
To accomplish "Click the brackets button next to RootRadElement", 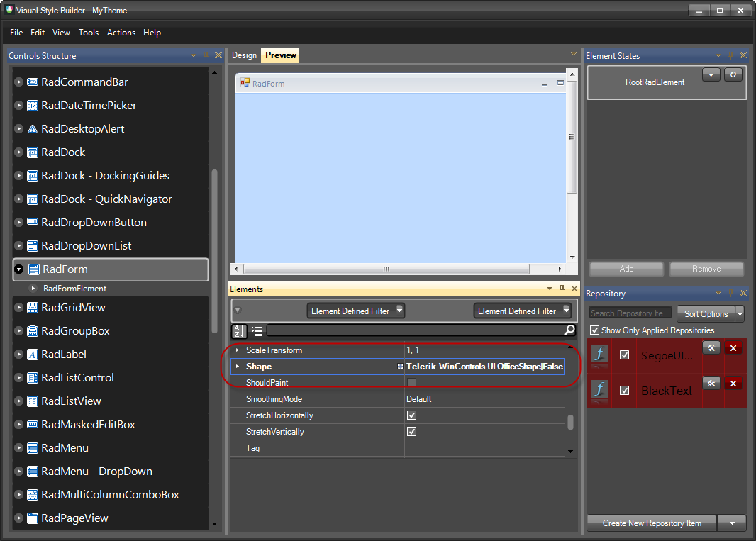I will [733, 74].
